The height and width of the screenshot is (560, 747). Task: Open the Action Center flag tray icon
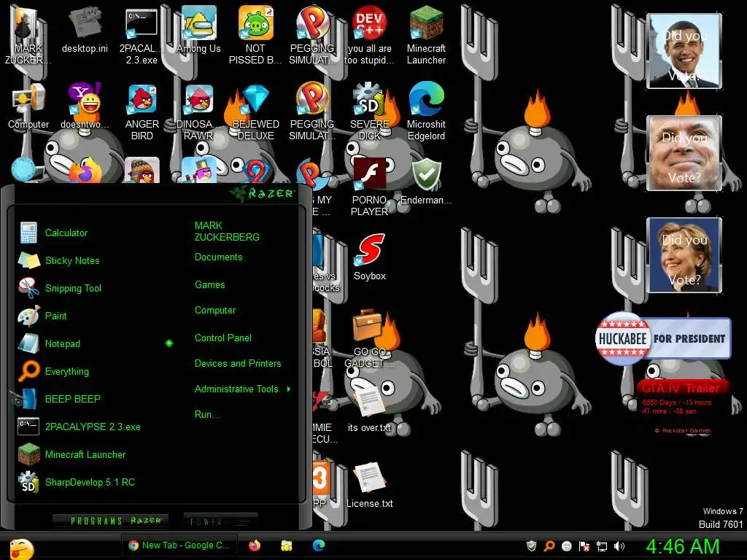point(584,546)
